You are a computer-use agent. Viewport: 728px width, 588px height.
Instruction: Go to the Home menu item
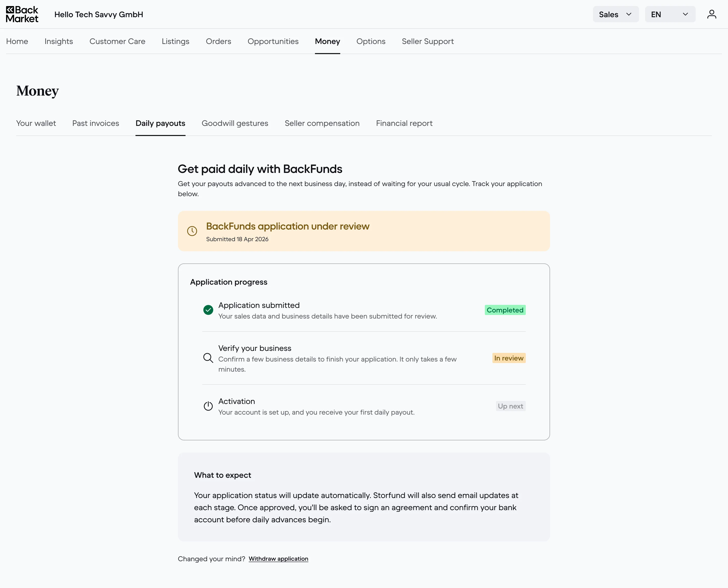[x=17, y=41]
